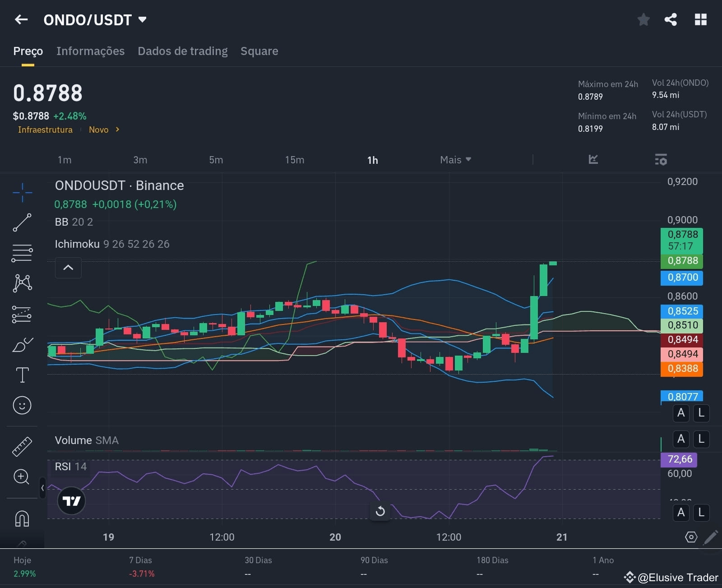Click the TradingView logo badge
Screen dimensions: 722x588
[x=71, y=501]
